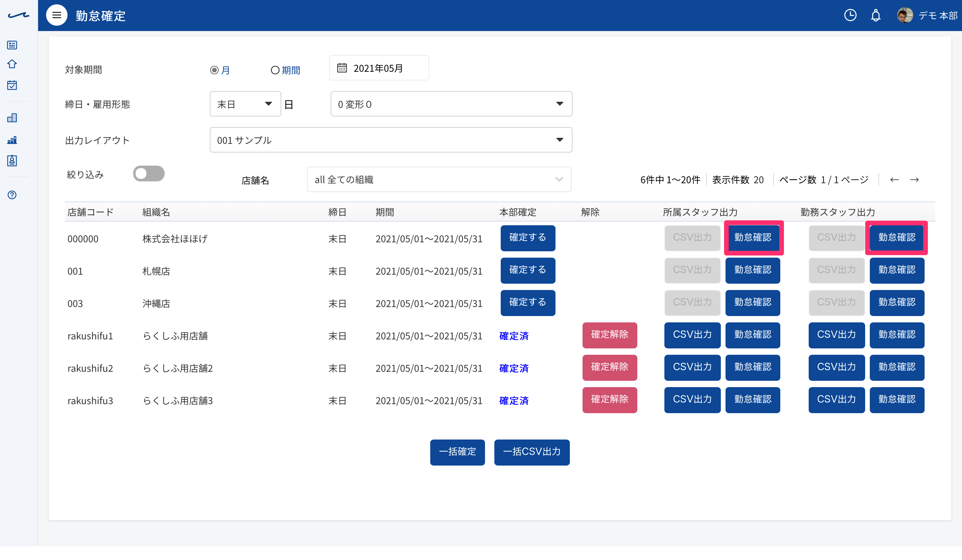
Task: Go to next page arrow
Action: coord(914,180)
